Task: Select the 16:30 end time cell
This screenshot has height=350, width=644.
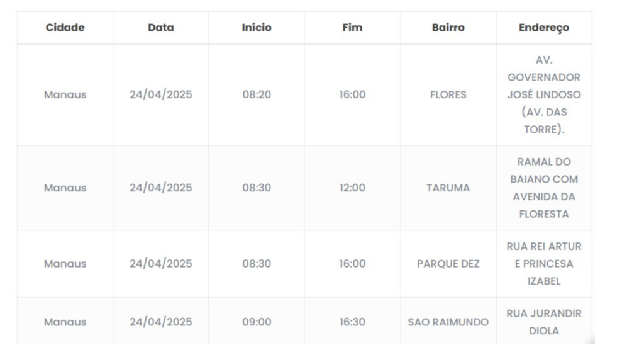Action: click(352, 322)
